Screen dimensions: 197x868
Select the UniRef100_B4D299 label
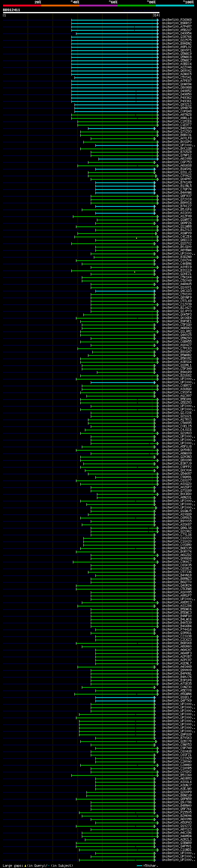[177, 128]
